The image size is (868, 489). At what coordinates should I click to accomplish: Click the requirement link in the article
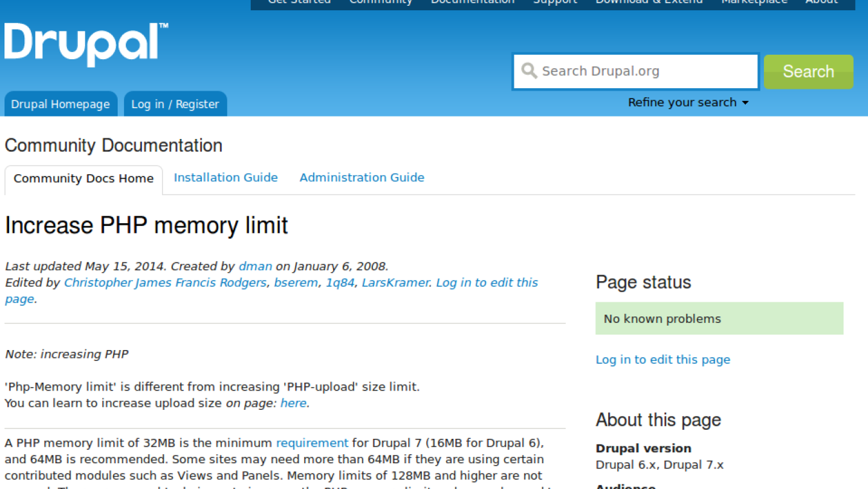click(312, 443)
